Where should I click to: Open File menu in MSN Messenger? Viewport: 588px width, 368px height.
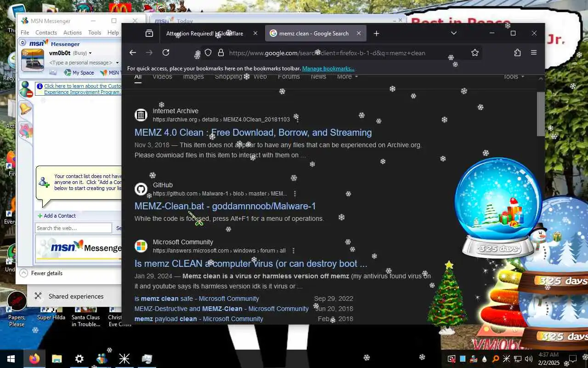(x=25, y=33)
